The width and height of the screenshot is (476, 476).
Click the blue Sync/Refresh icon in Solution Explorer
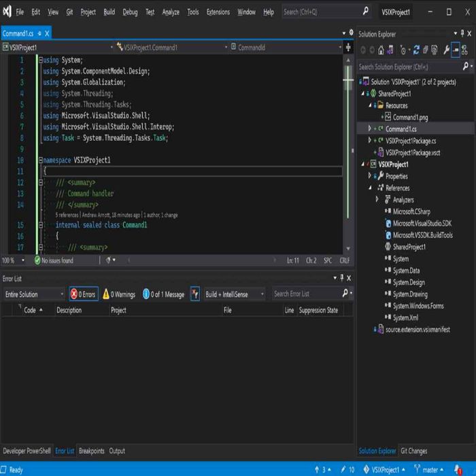coord(416,50)
